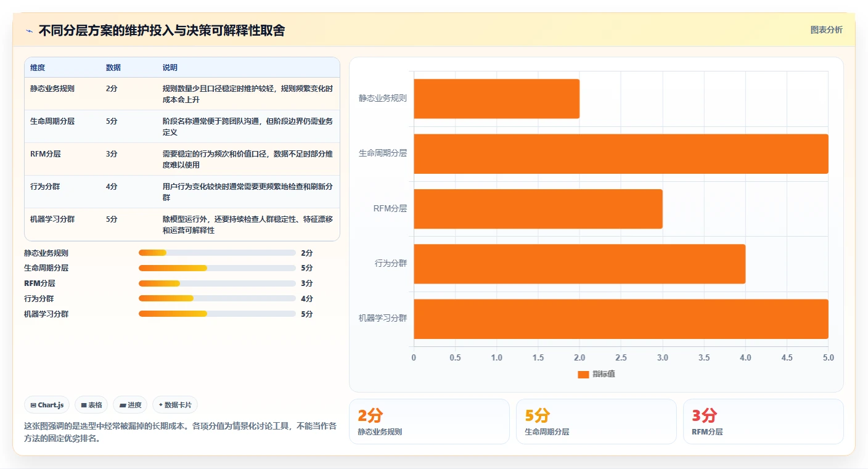Open the 3分 RFM分层 data card
Screen dimensions: 868x469
pyautogui.click(x=763, y=422)
